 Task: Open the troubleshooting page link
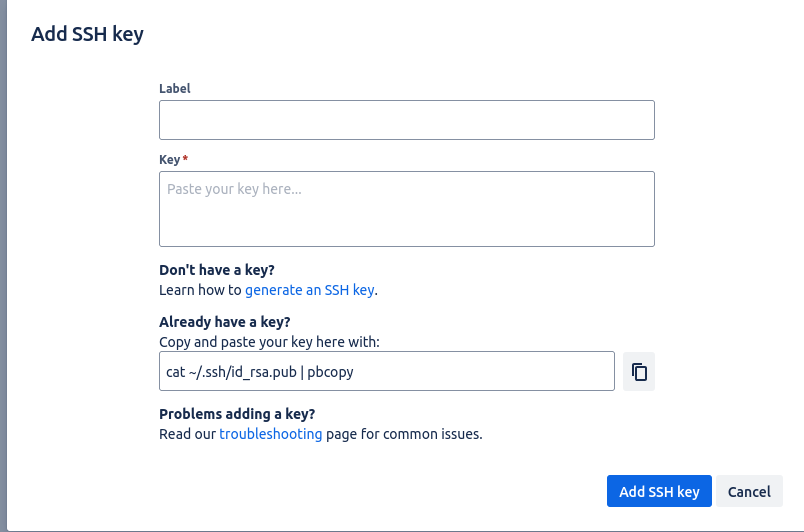pyautogui.click(x=271, y=434)
